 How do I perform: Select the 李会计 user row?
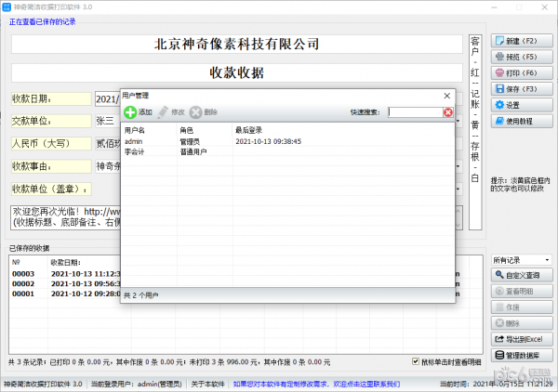point(287,151)
